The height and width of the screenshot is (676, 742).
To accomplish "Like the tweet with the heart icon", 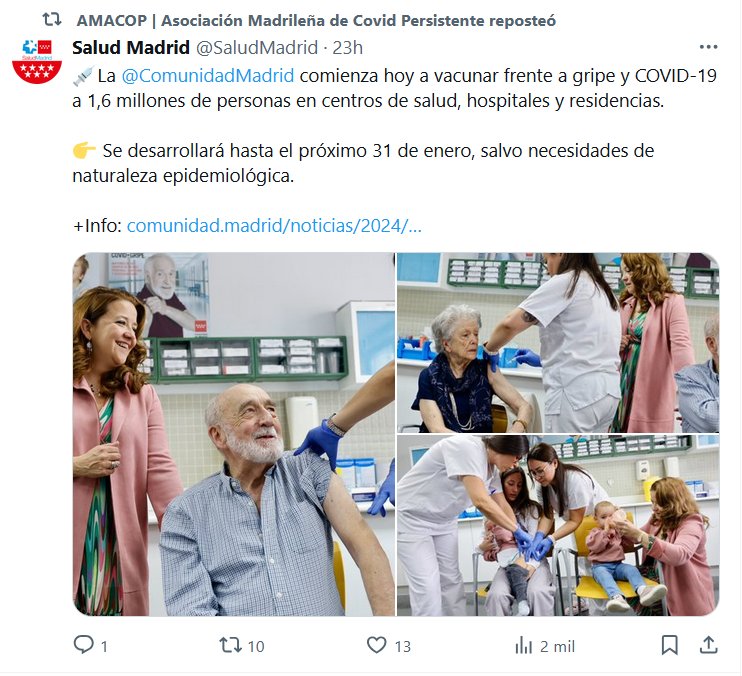I will click(377, 645).
